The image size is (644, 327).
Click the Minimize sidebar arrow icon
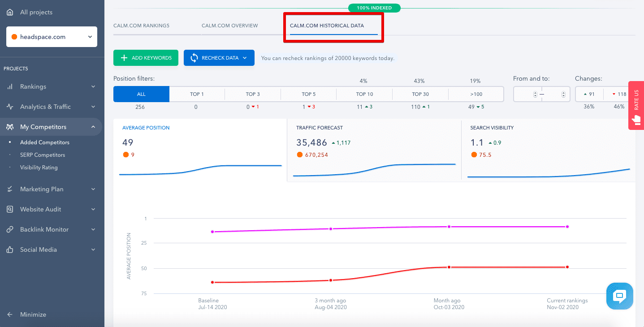pos(10,314)
